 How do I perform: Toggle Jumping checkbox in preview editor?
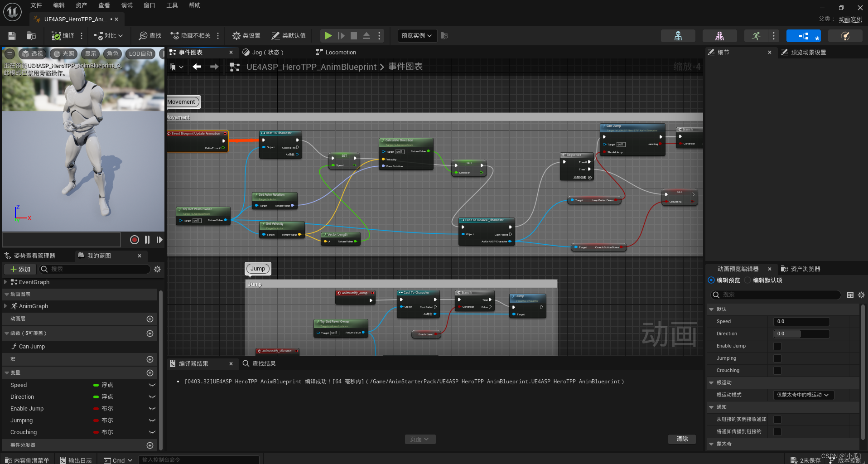click(x=777, y=358)
